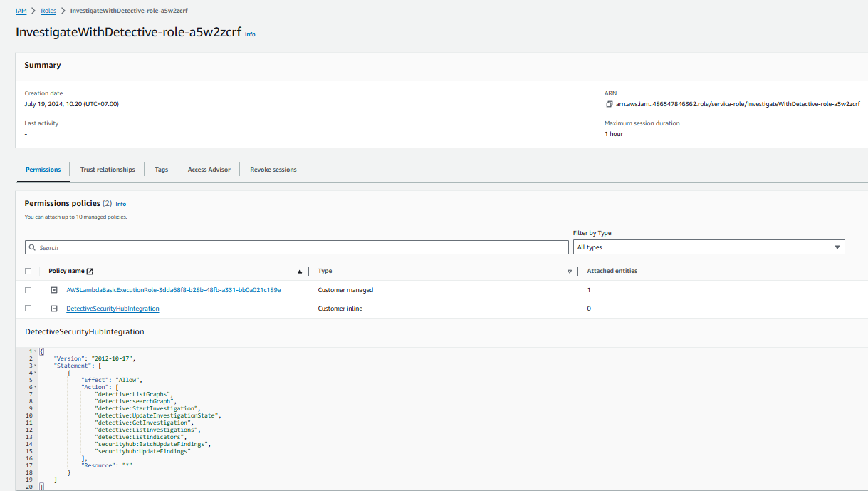This screenshot has width=868, height=491.
Task: Fold statement object at line 4
Action: pos(34,373)
